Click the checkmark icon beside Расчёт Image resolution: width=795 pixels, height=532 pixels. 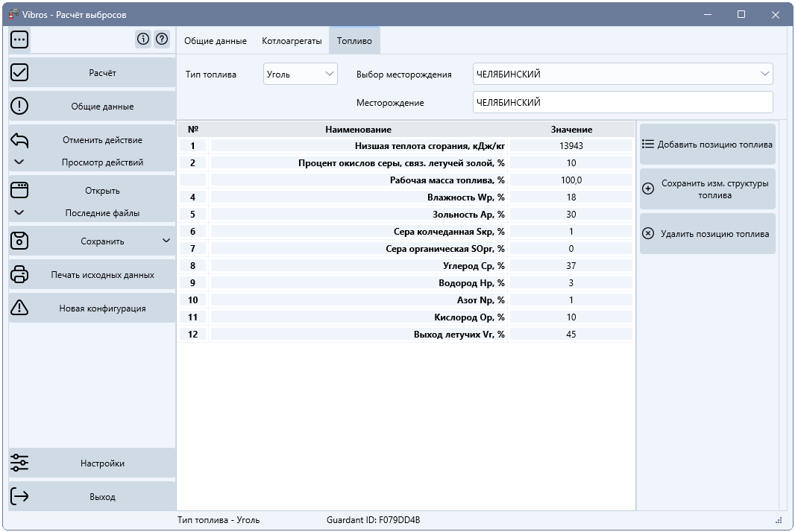(19, 72)
